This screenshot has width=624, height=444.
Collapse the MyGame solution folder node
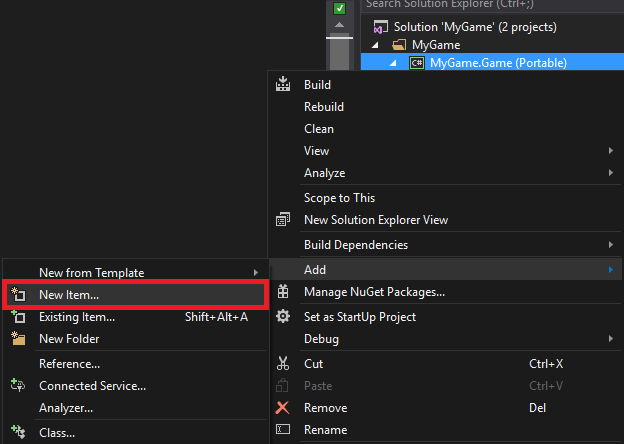pyautogui.click(x=375, y=45)
